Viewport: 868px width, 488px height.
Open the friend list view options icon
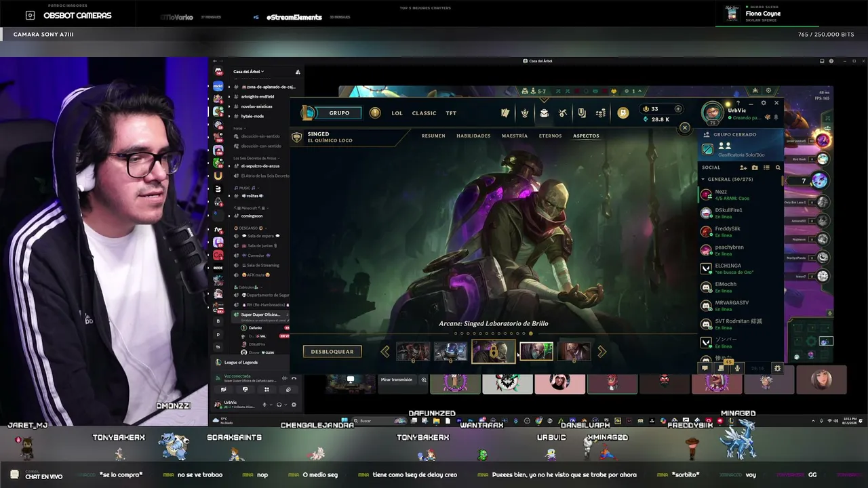[766, 167]
